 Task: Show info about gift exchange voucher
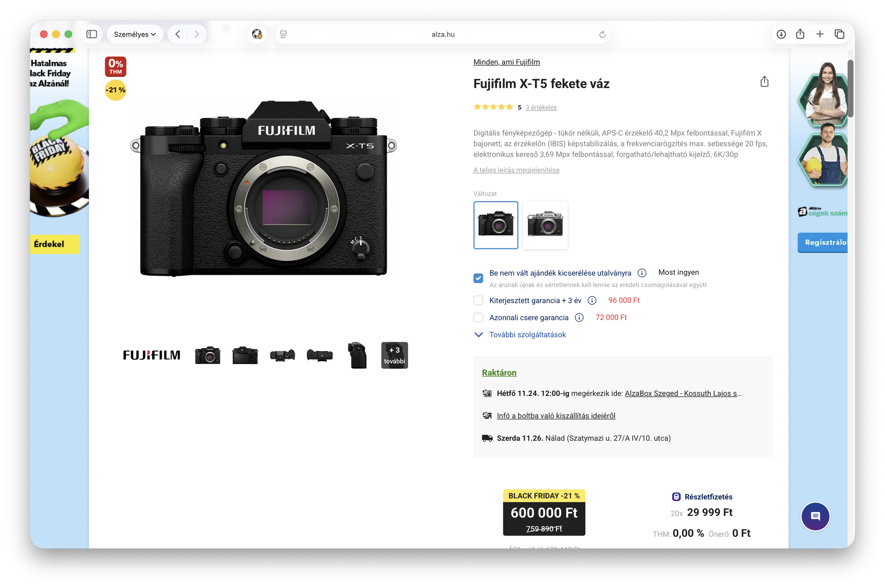pyautogui.click(x=642, y=273)
